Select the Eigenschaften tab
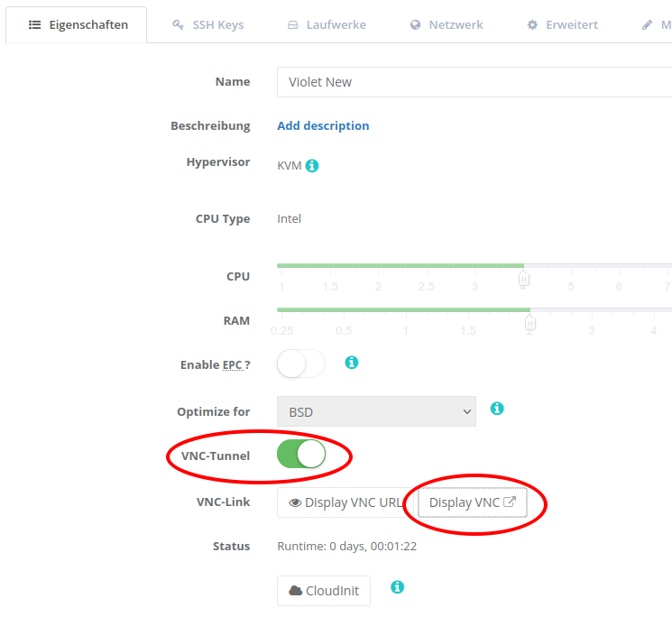Screen dimensions: 672x617 [77, 25]
